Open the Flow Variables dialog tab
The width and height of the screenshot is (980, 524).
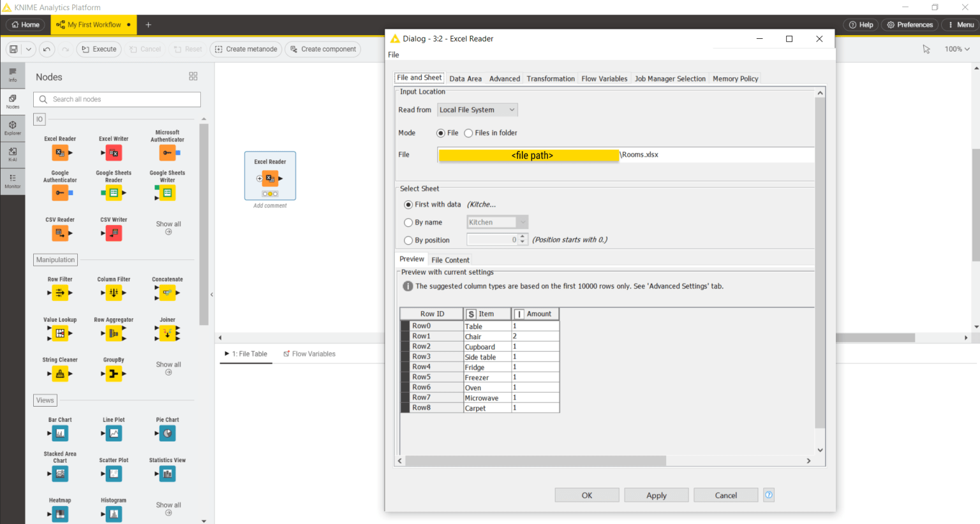coord(604,78)
